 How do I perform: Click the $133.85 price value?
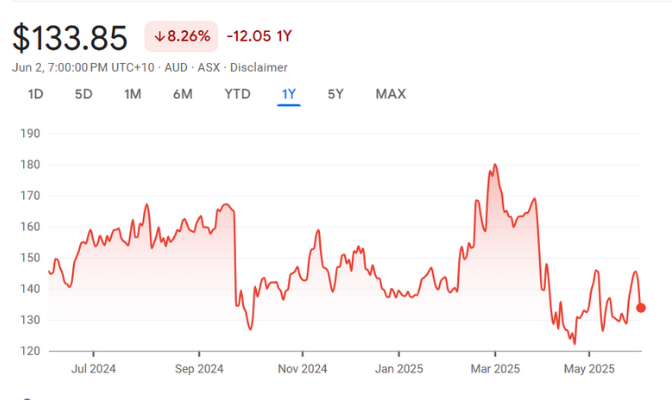point(70,38)
